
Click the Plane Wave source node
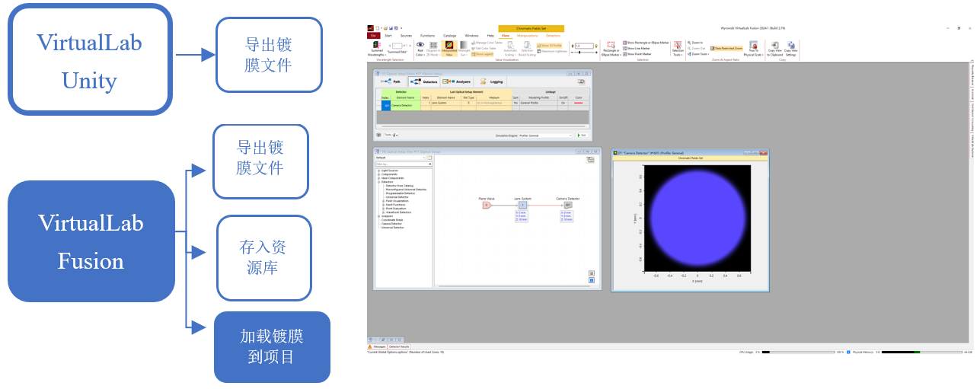coord(487,205)
